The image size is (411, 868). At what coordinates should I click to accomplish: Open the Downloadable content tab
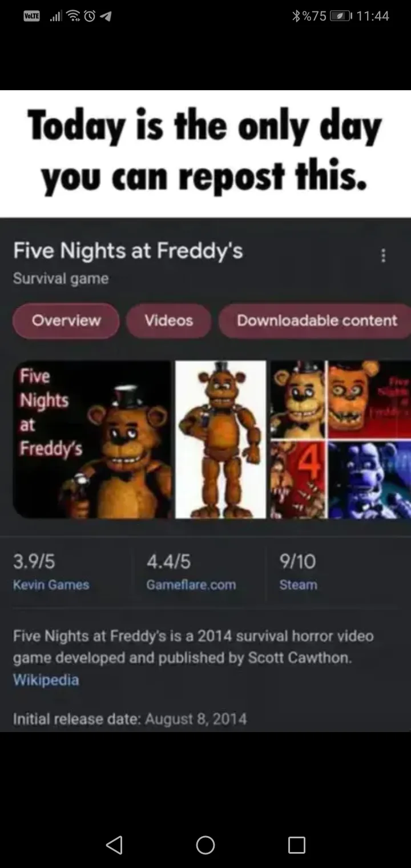(315, 320)
